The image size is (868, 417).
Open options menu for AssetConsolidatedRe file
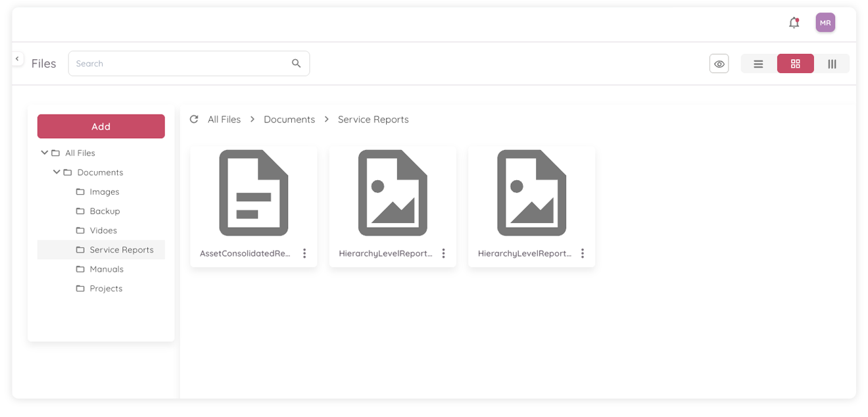click(304, 253)
